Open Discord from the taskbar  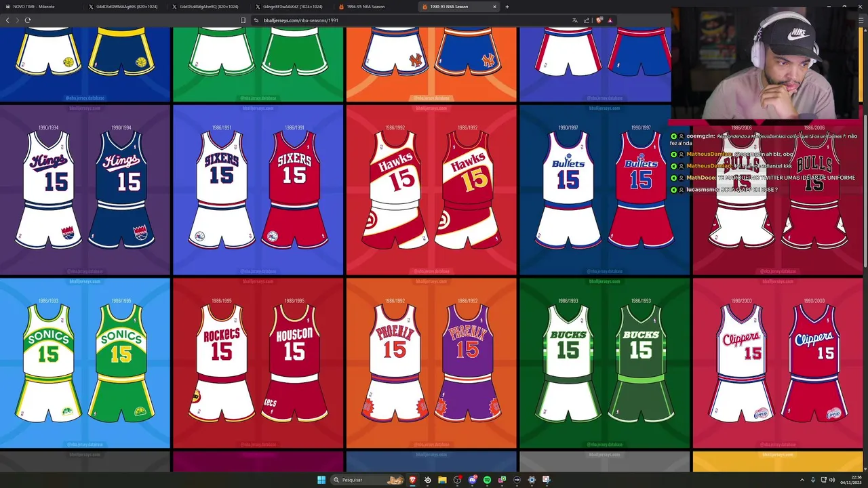point(472,480)
